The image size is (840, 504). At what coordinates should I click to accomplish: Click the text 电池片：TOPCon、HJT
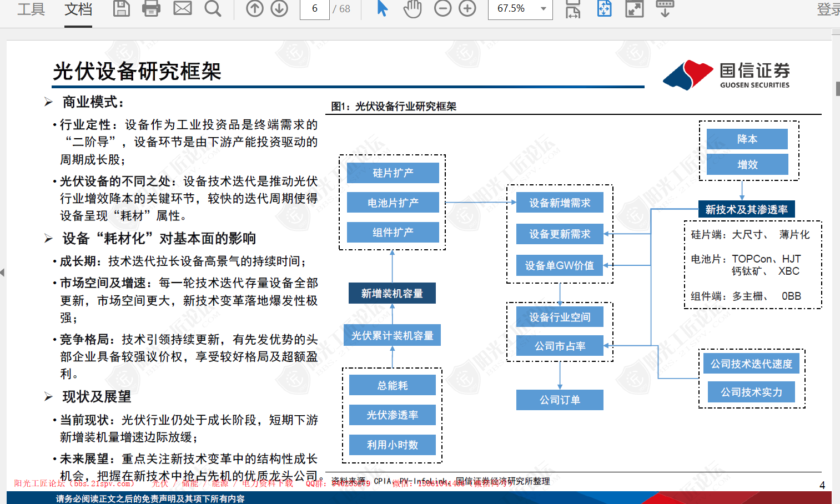(x=746, y=259)
